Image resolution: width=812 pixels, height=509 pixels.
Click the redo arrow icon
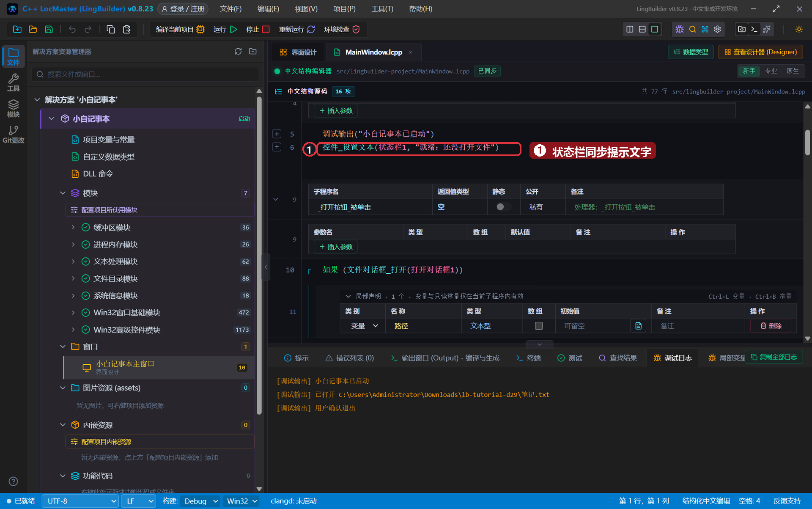[88, 29]
